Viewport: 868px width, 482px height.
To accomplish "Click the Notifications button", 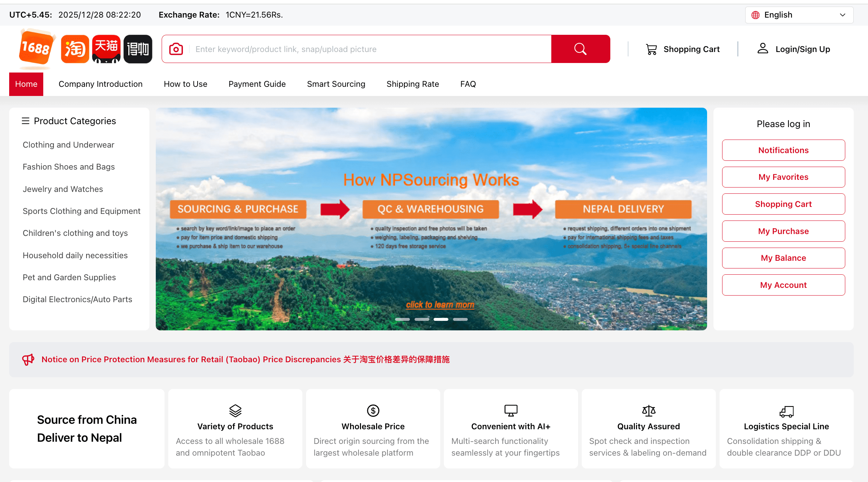I will (783, 150).
